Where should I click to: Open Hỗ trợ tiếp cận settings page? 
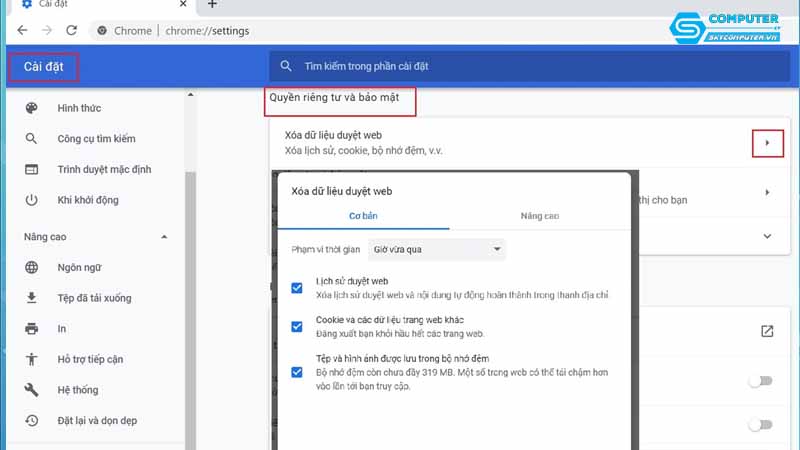click(95, 359)
